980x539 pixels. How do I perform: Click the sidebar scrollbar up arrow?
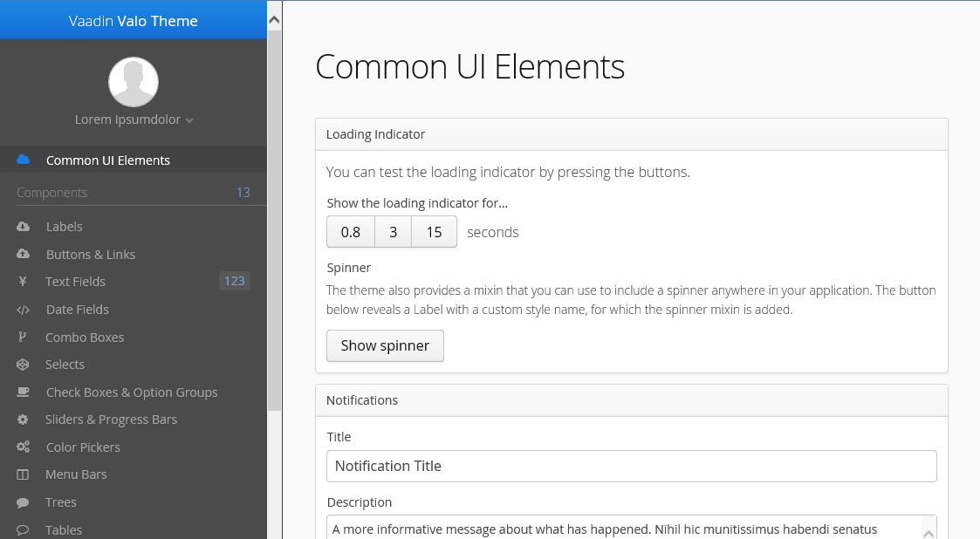coord(274,18)
